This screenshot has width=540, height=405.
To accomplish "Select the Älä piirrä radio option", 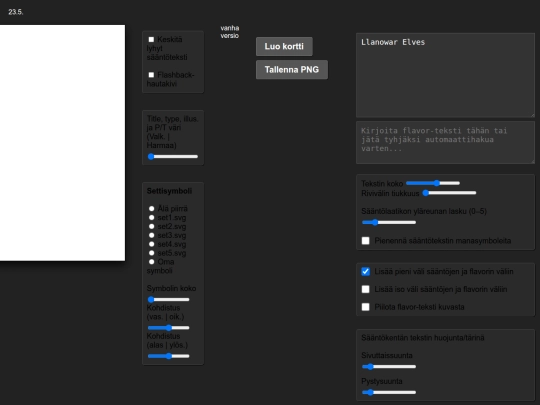I will pos(152,209).
